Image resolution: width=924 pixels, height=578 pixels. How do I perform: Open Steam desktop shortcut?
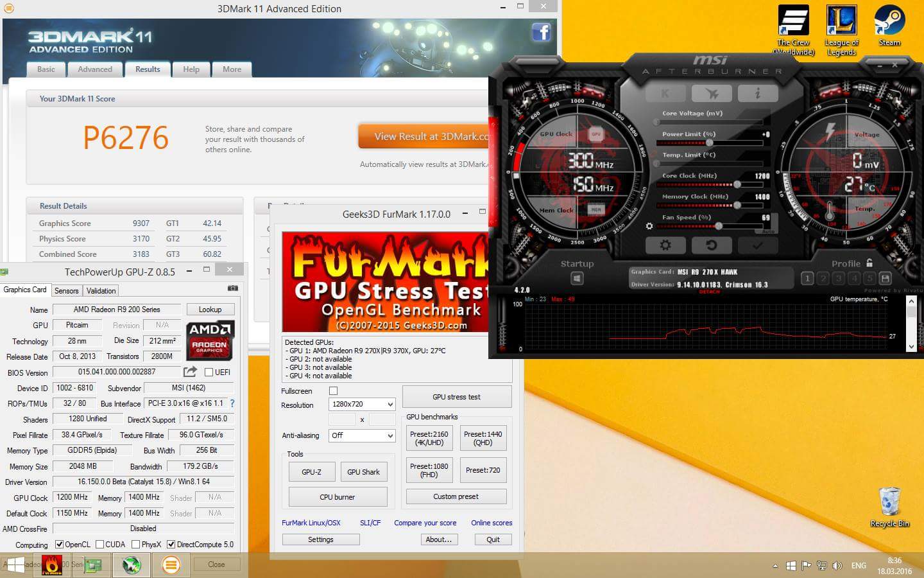pyautogui.click(x=889, y=26)
